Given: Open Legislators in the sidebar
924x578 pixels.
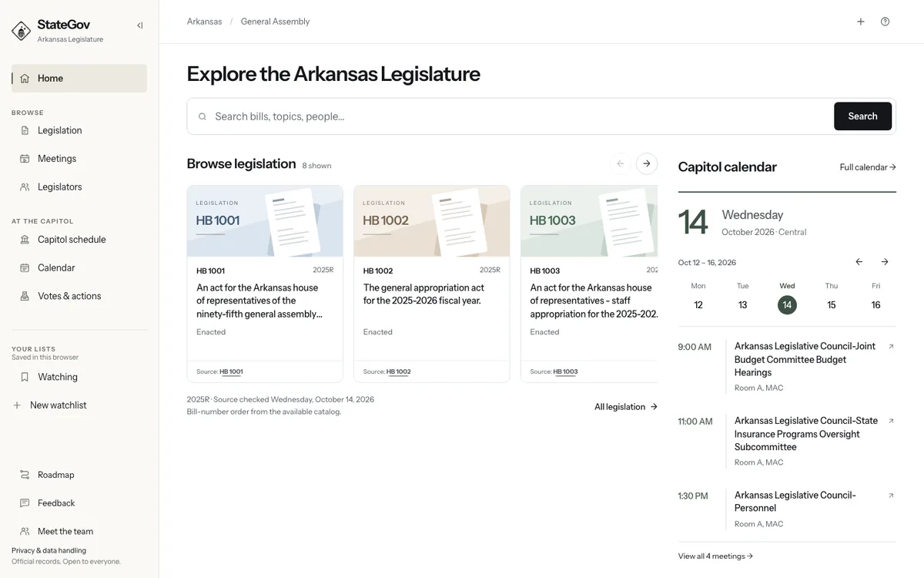Looking at the screenshot, I should (79, 187).
